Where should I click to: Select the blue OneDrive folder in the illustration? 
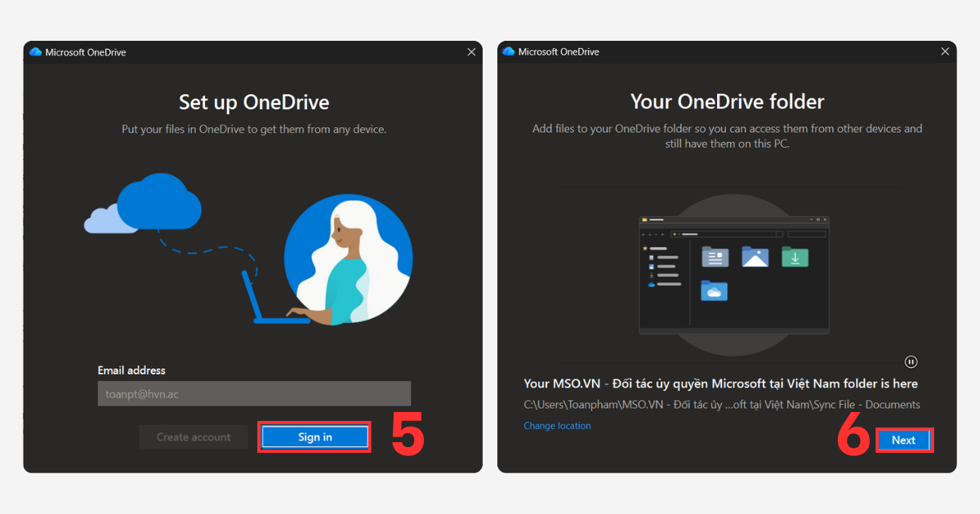coord(715,290)
